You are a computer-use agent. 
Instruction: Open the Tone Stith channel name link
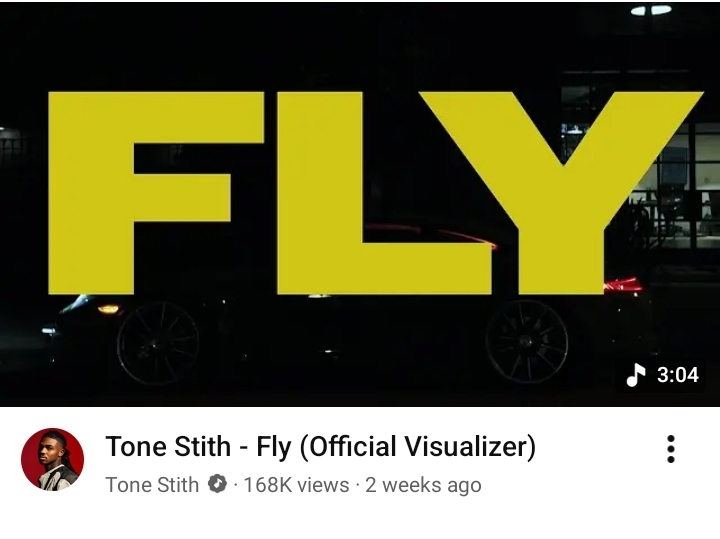click(152, 485)
